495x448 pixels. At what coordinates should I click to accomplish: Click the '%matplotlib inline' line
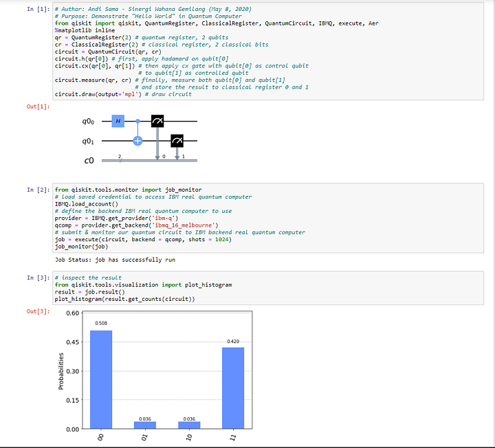85,30
